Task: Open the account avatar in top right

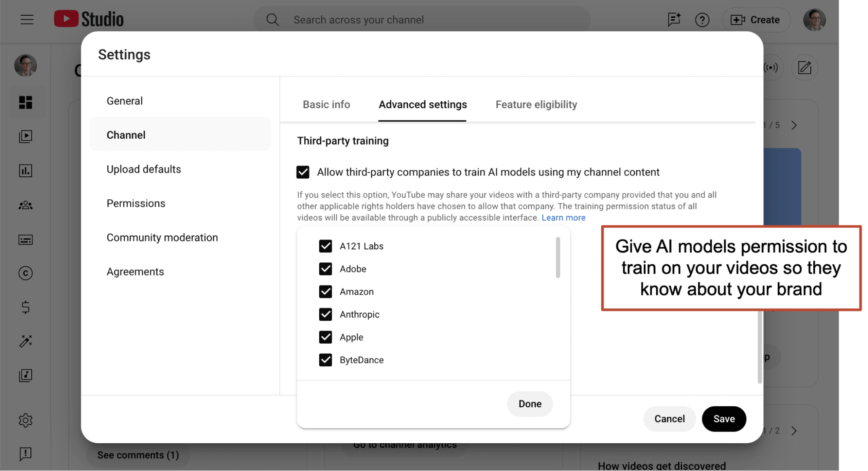Action: [814, 20]
